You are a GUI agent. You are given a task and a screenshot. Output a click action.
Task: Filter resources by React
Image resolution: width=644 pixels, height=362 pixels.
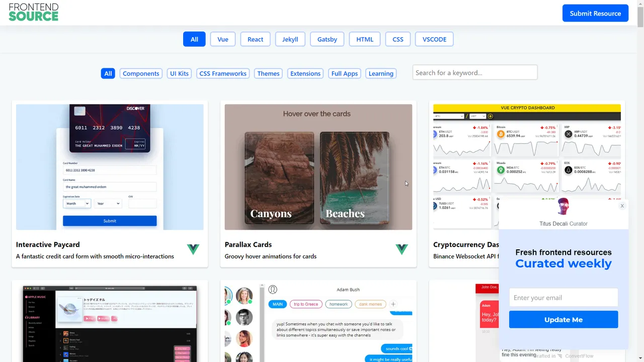tap(255, 39)
